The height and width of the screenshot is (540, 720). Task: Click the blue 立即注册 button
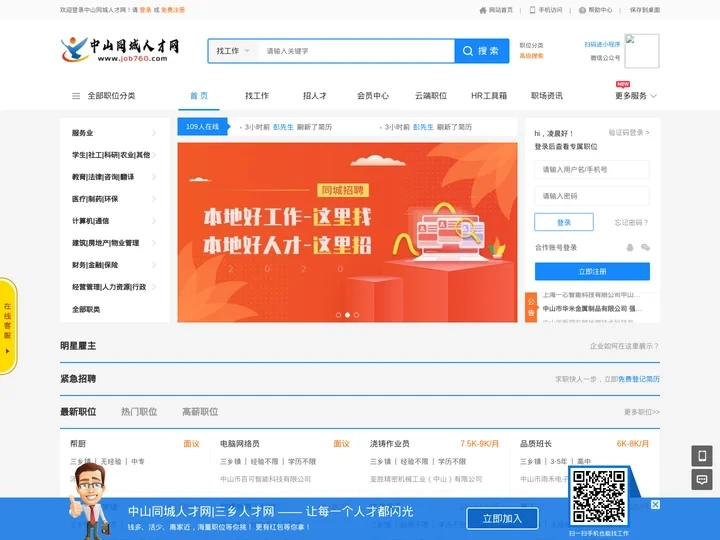coord(592,271)
